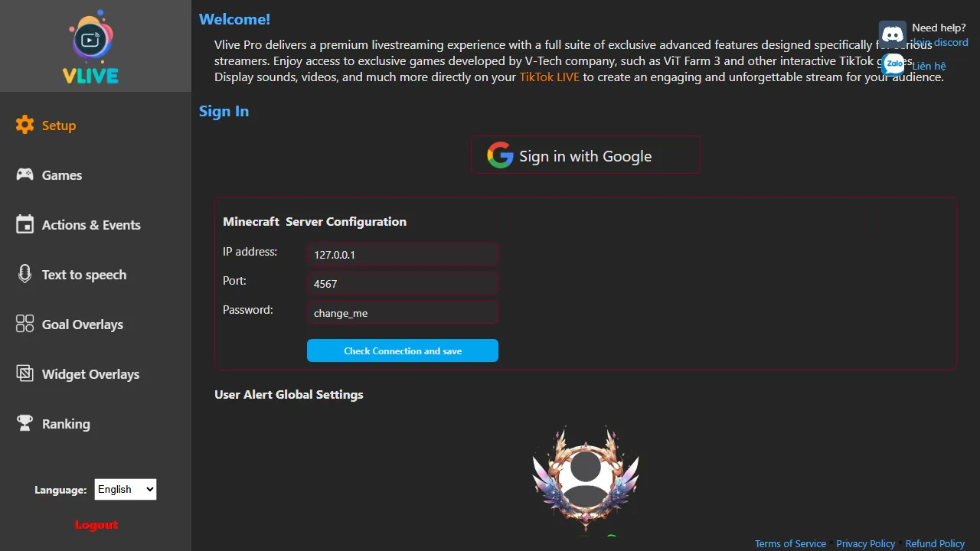Open the Terms of Service link
The width and height of the screenshot is (980, 551).
(x=790, y=543)
